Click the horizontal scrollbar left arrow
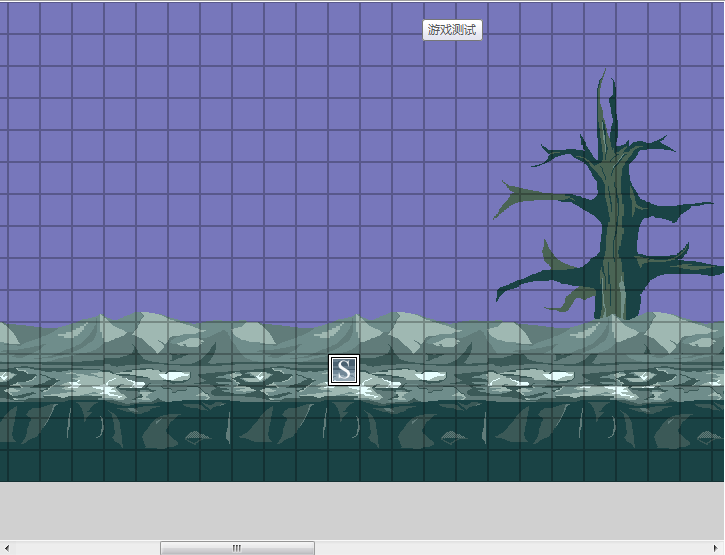The image size is (725, 555). click(6, 548)
